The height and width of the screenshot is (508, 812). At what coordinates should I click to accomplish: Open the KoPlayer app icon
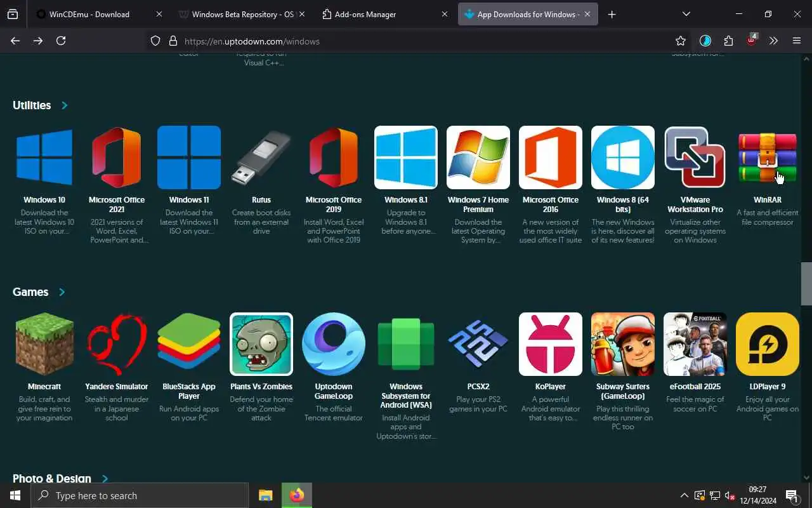point(551,344)
